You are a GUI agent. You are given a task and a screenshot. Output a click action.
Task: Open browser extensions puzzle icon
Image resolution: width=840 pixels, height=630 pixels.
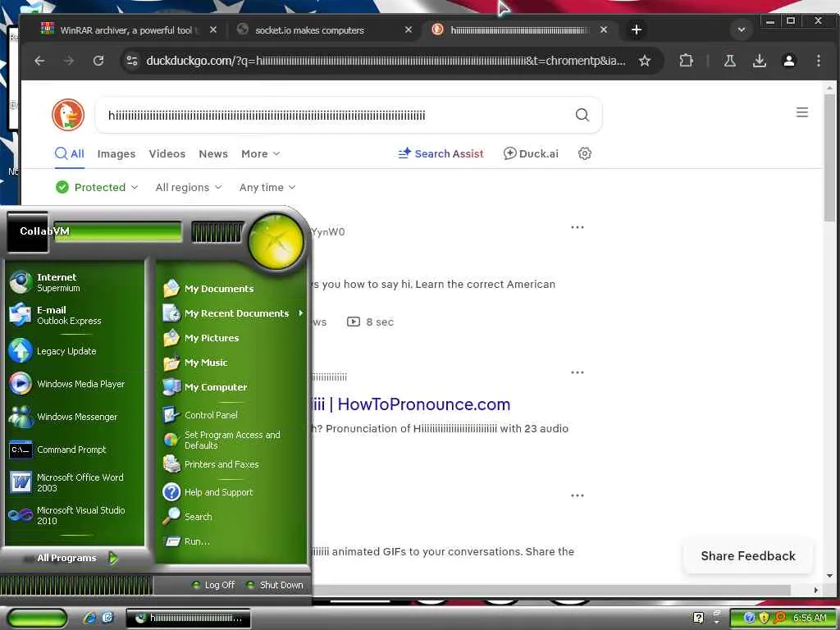click(687, 61)
